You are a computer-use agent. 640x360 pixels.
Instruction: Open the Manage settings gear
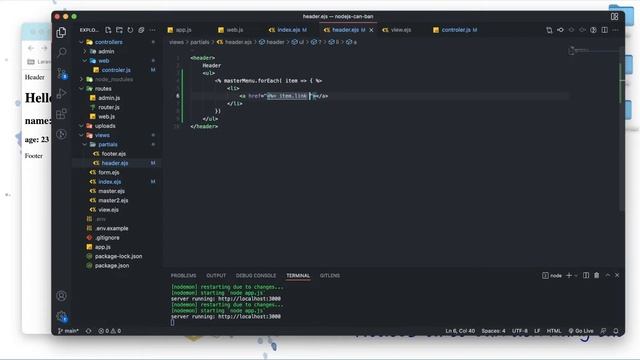pos(62,316)
